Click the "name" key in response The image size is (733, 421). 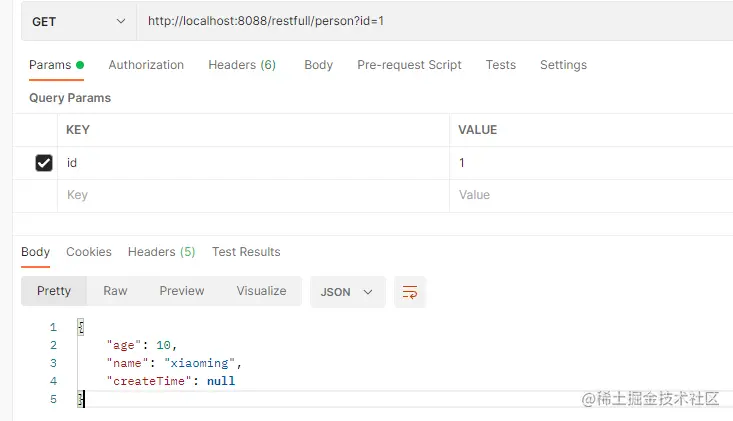(128, 363)
